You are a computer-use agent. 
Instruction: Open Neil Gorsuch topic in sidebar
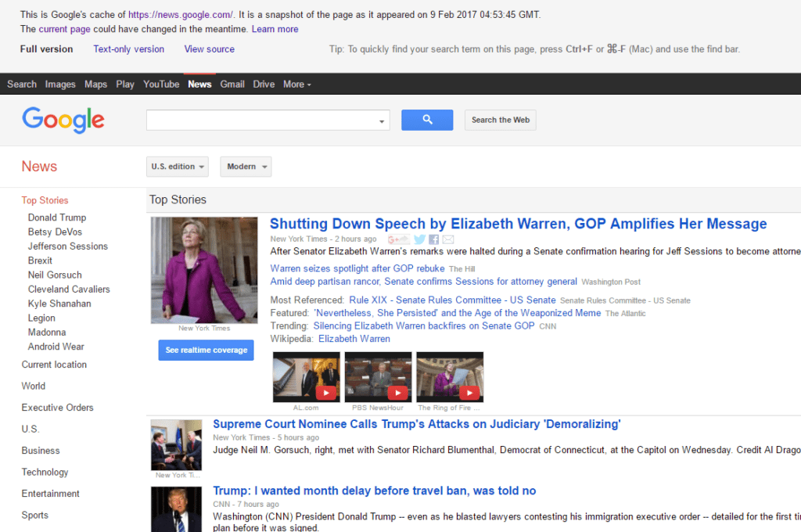coord(56,275)
